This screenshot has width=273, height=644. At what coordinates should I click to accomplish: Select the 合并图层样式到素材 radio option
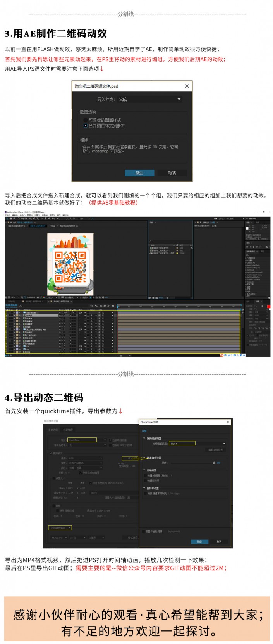tap(86, 126)
